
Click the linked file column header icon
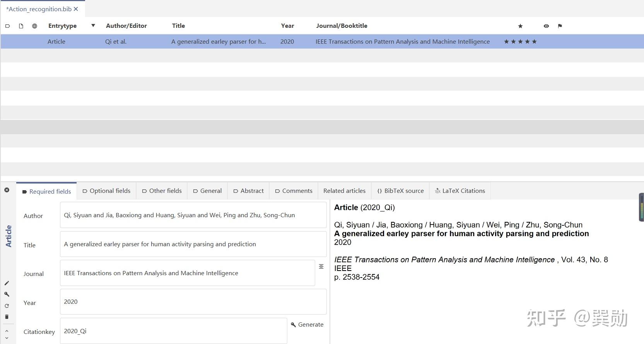(21, 26)
